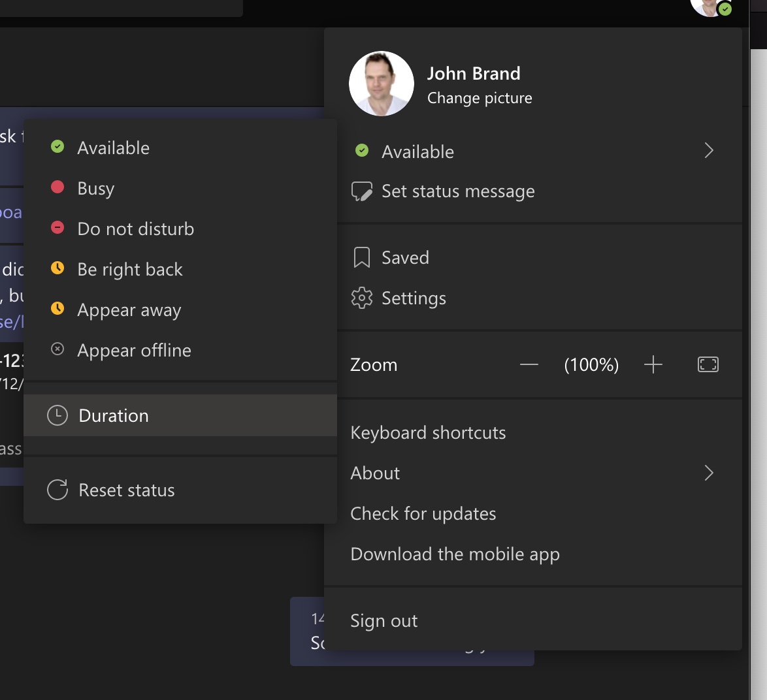Image resolution: width=767 pixels, height=700 pixels.
Task: Click the Do not disturb minus icon
Action: 57,228
